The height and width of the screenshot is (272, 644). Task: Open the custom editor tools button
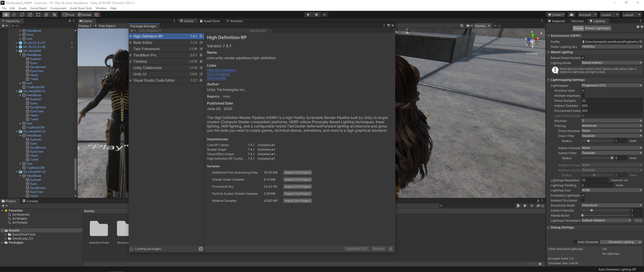pyautogui.click(x=54, y=15)
